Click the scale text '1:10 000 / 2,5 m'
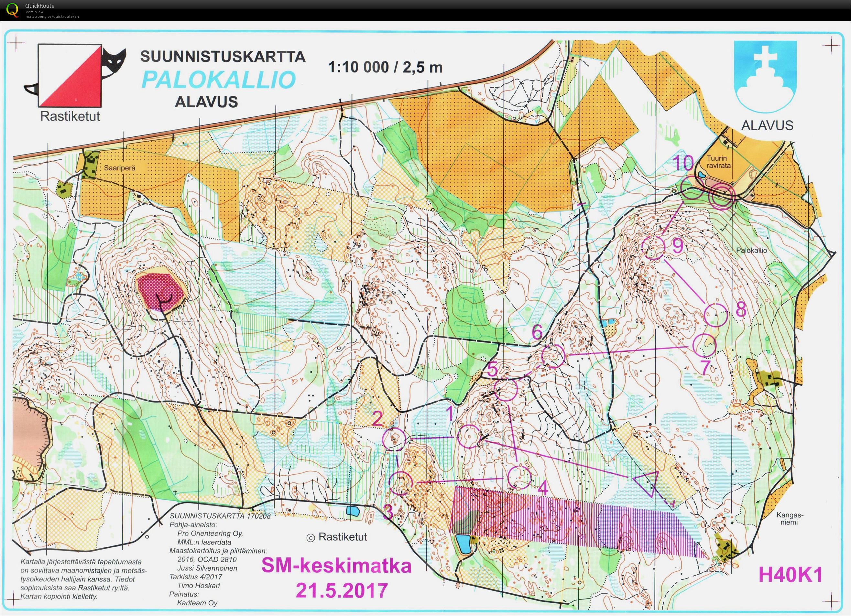 point(385,67)
